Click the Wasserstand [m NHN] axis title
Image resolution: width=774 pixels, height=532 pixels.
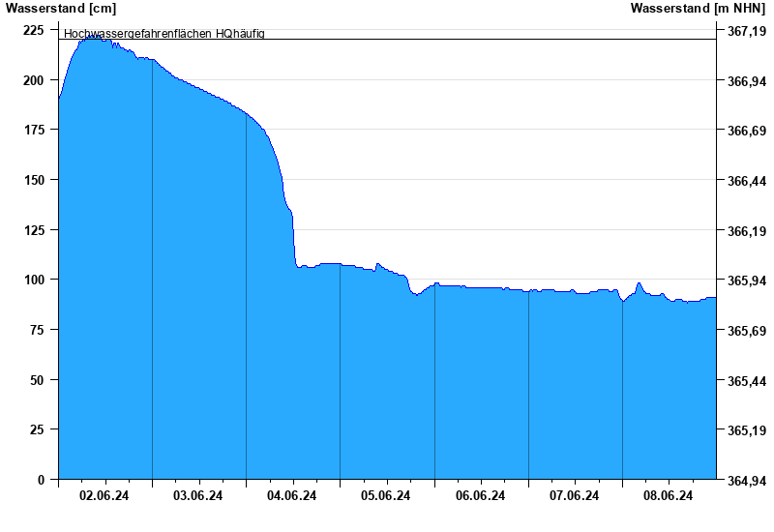(x=698, y=8)
